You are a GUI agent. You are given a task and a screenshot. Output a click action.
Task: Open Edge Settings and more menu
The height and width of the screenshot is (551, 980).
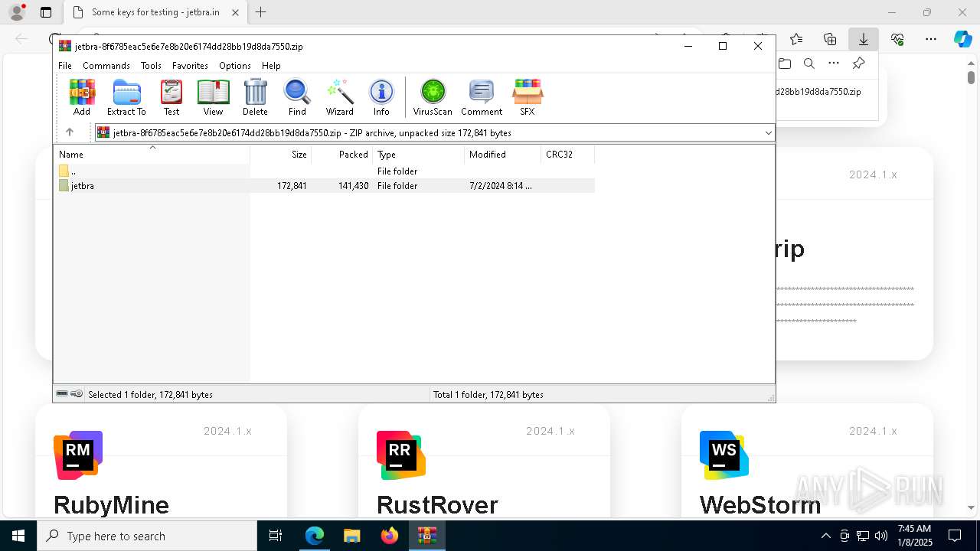[931, 39]
